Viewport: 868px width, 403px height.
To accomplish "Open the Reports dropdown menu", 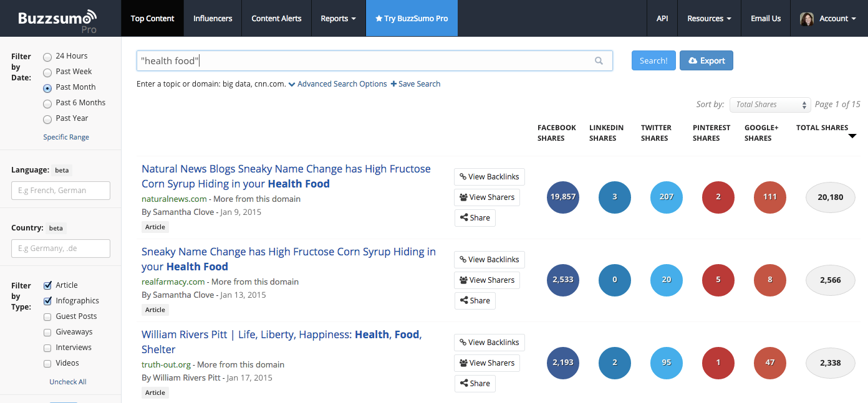I will pos(338,19).
